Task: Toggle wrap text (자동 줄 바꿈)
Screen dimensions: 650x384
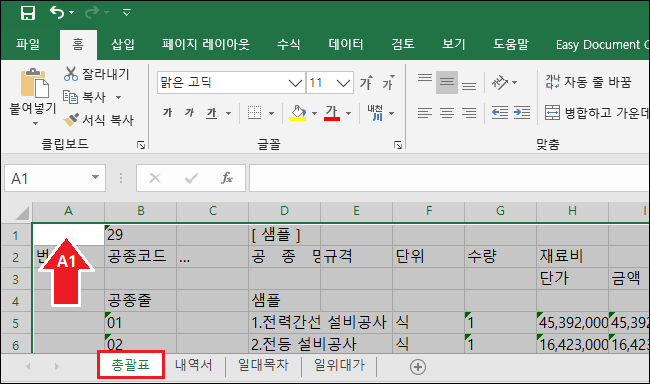Action: click(588, 82)
